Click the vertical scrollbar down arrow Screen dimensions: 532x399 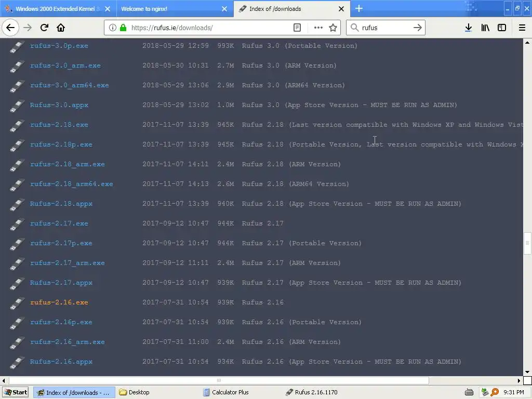pos(527,372)
